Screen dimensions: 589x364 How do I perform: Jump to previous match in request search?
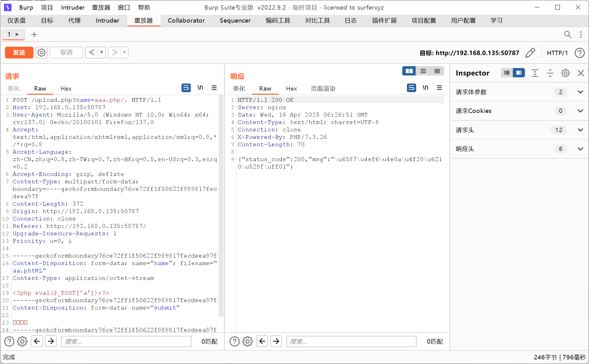(x=37, y=341)
